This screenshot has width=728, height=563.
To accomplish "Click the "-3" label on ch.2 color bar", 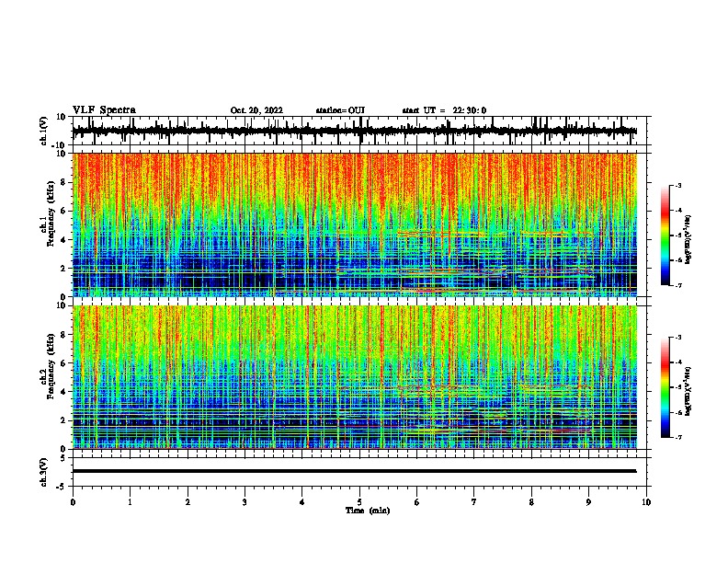I will (678, 338).
